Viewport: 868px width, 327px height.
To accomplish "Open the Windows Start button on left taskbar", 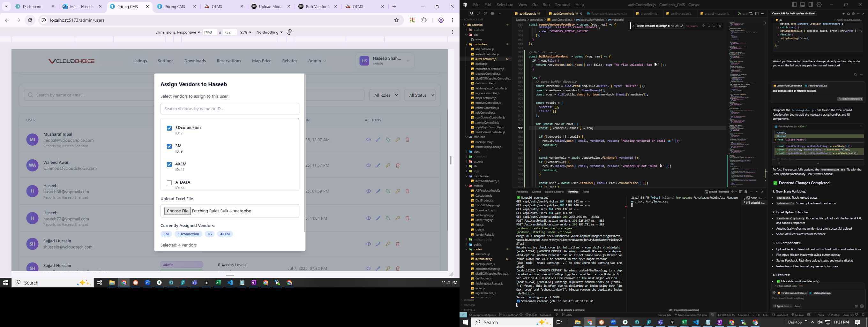I will [x=6, y=283].
